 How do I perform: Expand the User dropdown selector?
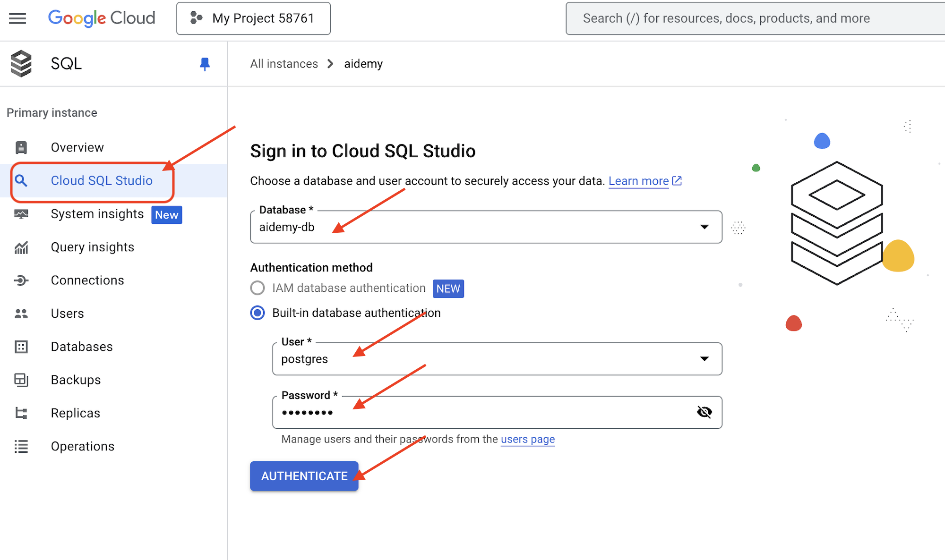click(x=704, y=359)
